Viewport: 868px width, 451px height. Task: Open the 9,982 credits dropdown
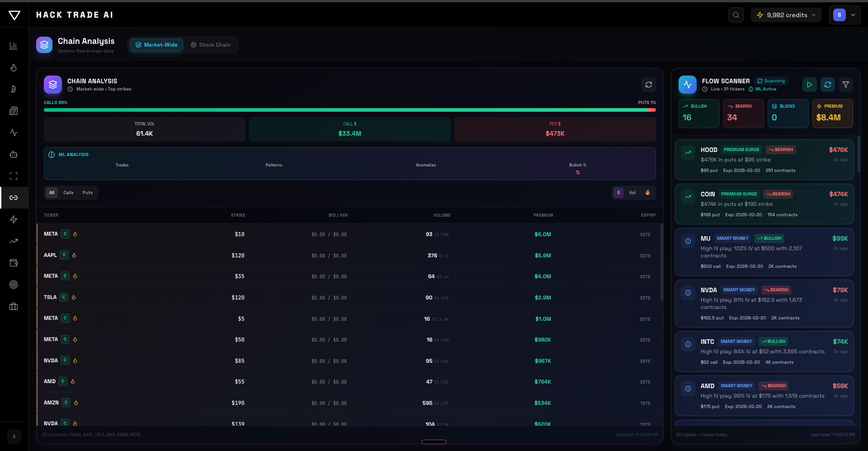(x=786, y=15)
